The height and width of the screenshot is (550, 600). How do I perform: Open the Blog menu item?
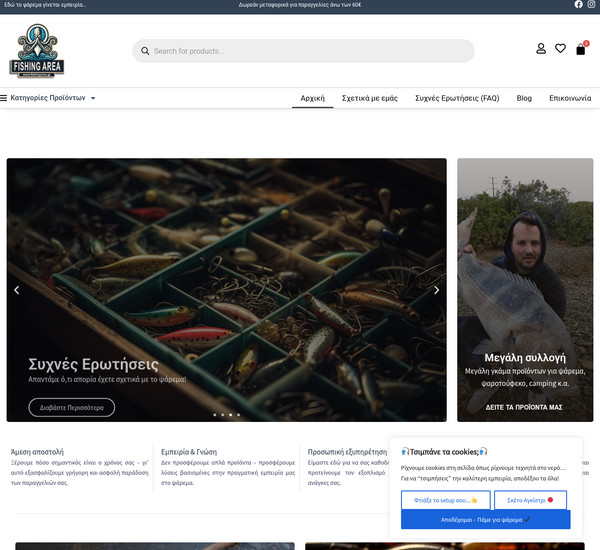(524, 98)
